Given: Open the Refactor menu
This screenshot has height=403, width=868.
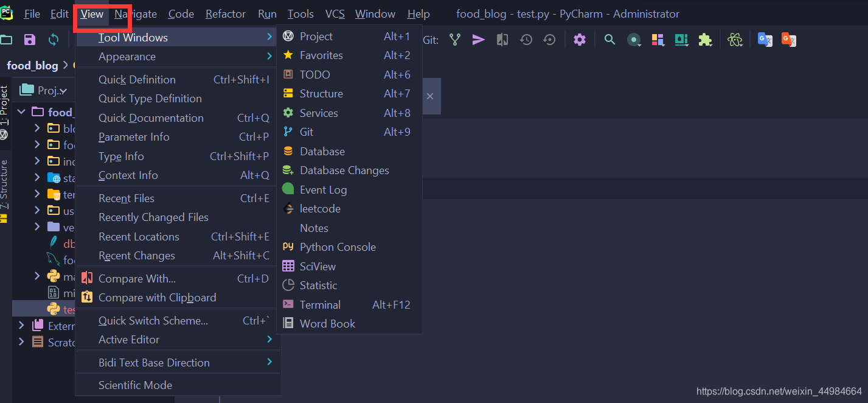Looking at the screenshot, I should (226, 13).
